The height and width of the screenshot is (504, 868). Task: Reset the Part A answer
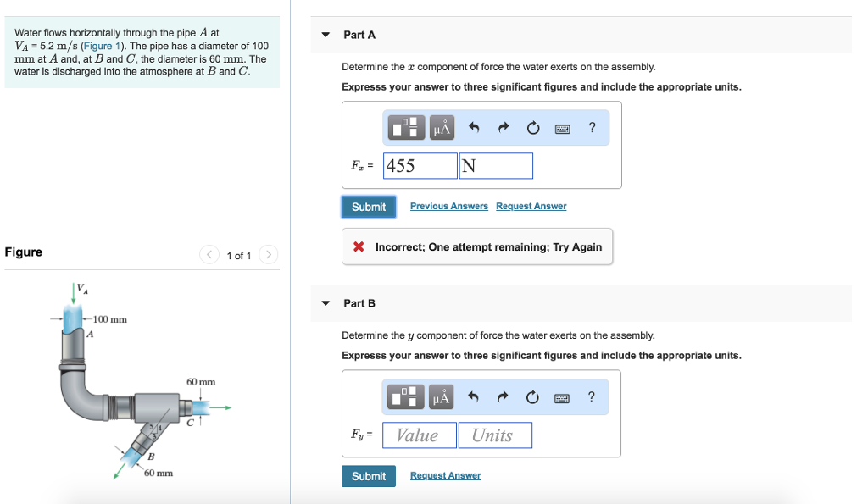click(532, 128)
